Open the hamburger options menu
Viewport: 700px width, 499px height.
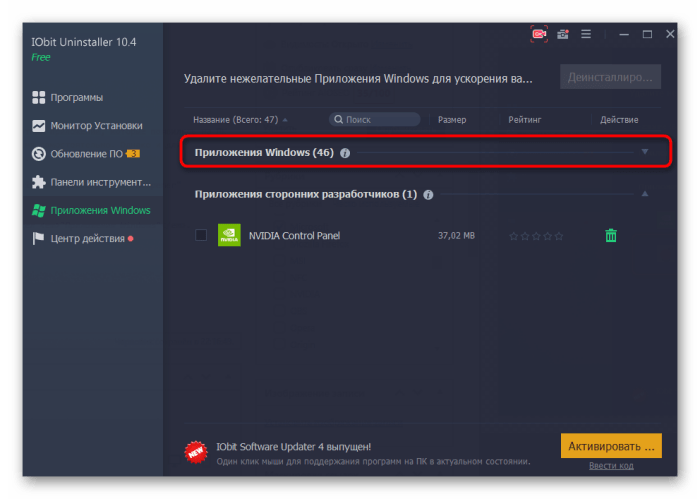tap(586, 34)
